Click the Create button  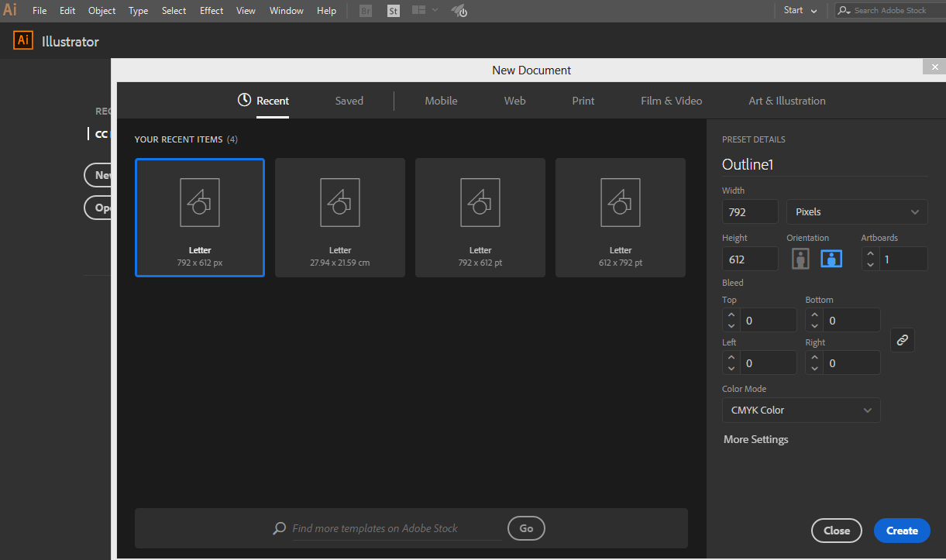point(902,531)
